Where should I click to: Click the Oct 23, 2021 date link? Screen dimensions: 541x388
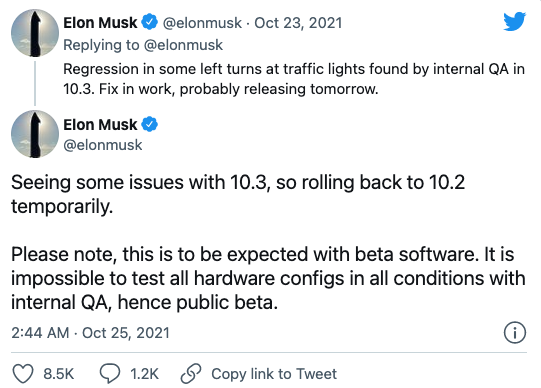pyautogui.click(x=298, y=23)
